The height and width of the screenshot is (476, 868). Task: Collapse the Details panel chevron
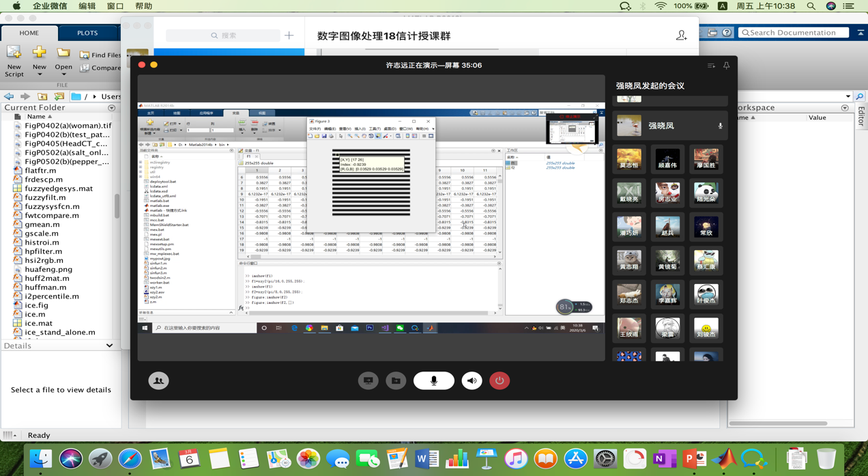pos(109,346)
